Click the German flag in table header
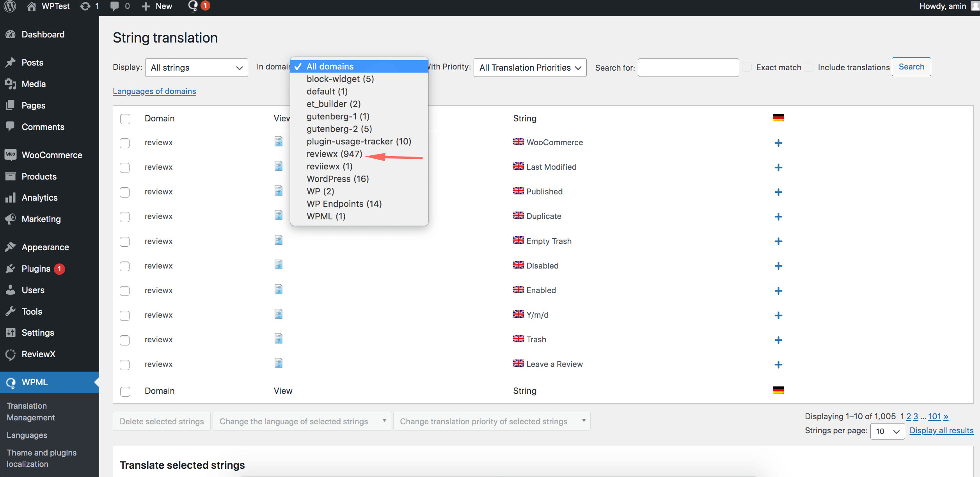The width and height of the screenshot is (980, 477). click(x=778, y=118)
